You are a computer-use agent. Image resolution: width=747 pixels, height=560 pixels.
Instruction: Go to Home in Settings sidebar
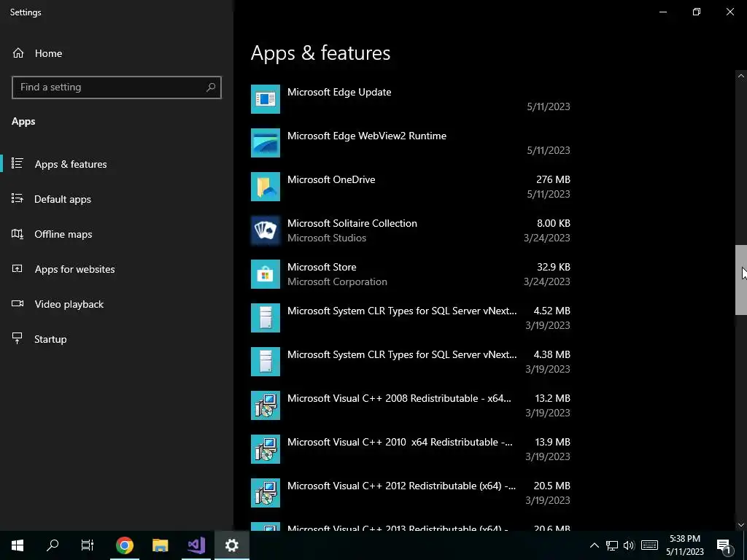click(x=117, y=53)
